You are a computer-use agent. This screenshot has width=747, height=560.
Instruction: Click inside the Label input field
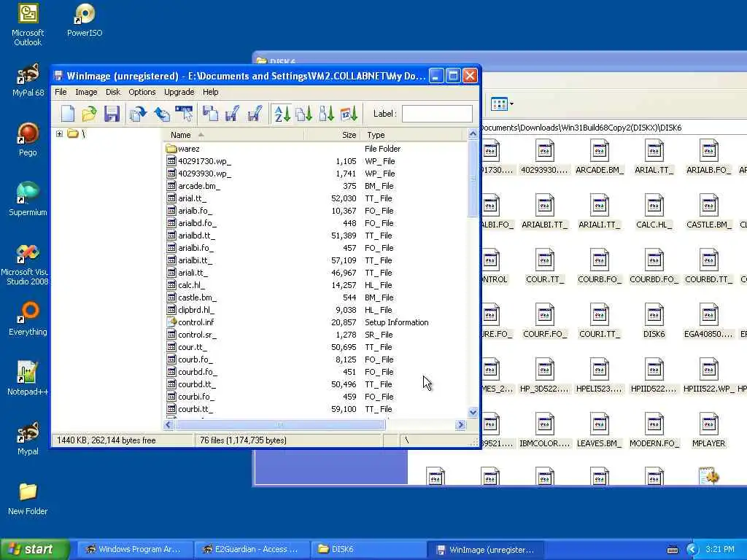pos(437,114)
